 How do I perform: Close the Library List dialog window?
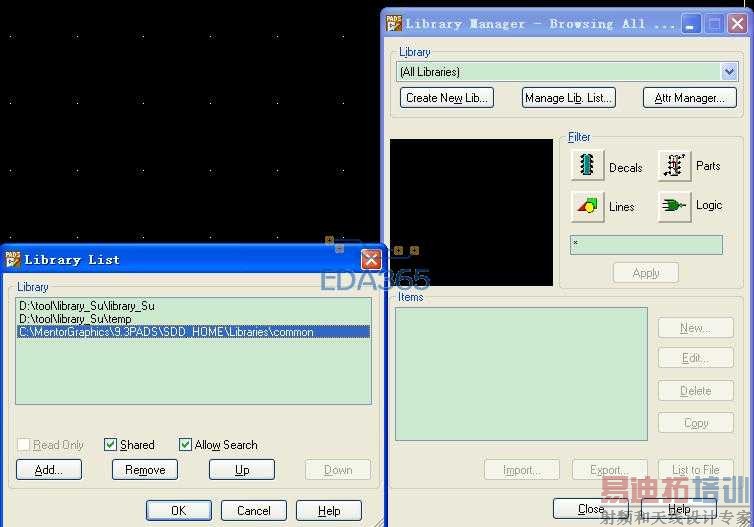pyautogui.click(x=371, y=260)
